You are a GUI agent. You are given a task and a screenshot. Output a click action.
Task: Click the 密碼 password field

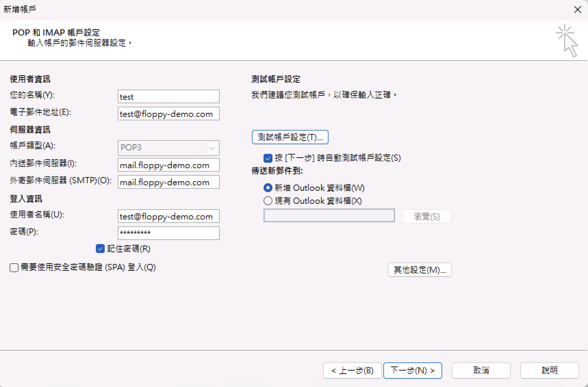(168, 233)
